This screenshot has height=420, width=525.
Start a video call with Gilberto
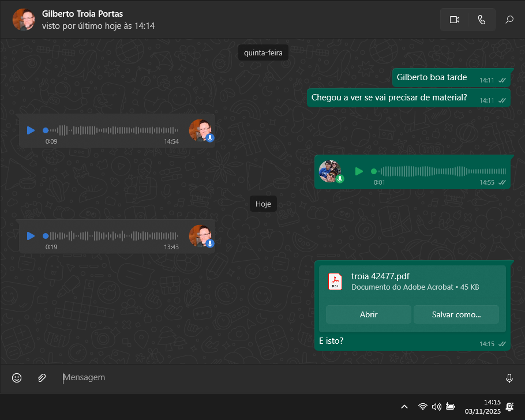(x=454, y=20)
